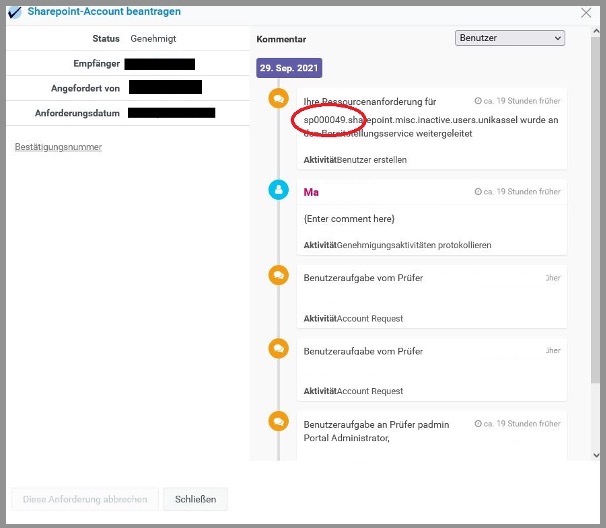606x528 pixels.
Task: Click the Genehmigt status value
Action: point(152,38)
